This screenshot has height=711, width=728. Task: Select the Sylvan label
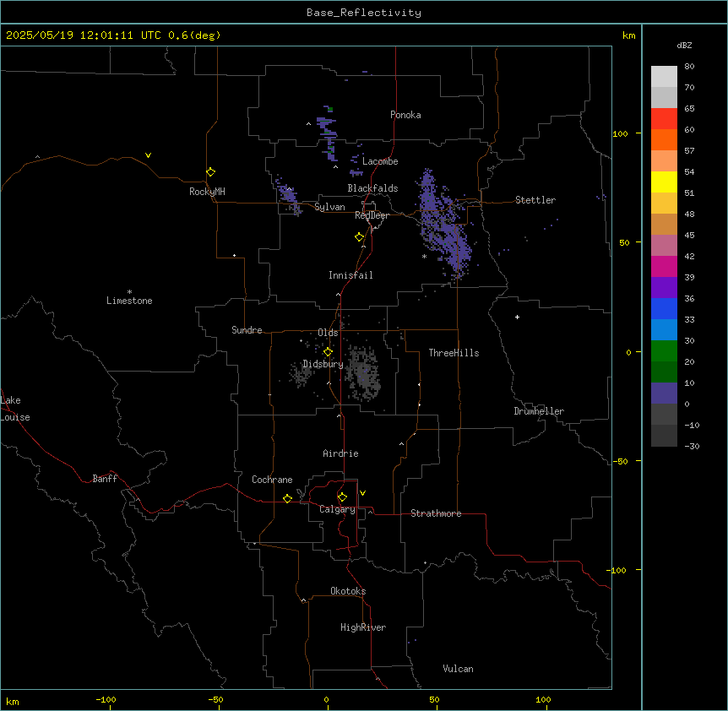click(x=329, y=207)
